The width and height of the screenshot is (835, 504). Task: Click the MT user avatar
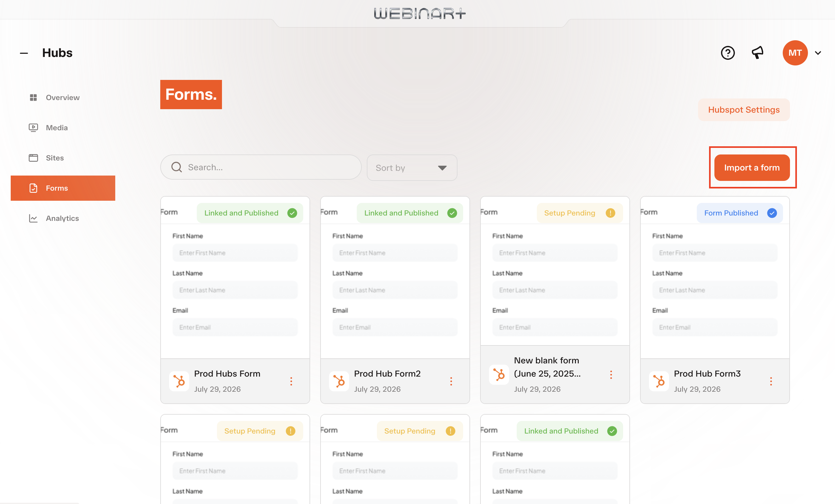click(x=795, y=53)
